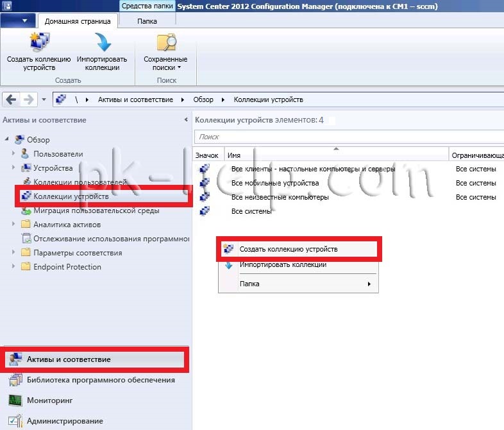Expand the Устройства tree node
The width and height of the screenshot is (504, 430).
(x=13, y=168)
